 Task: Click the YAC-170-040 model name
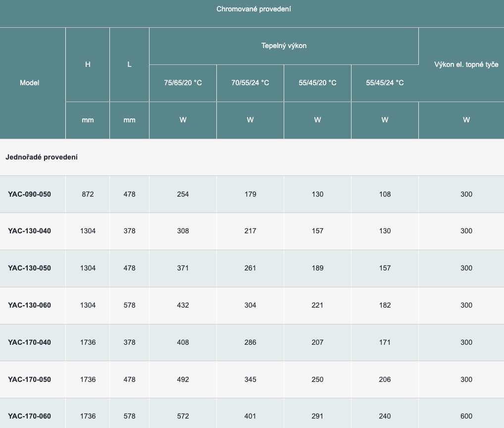(x=29, y=342)
